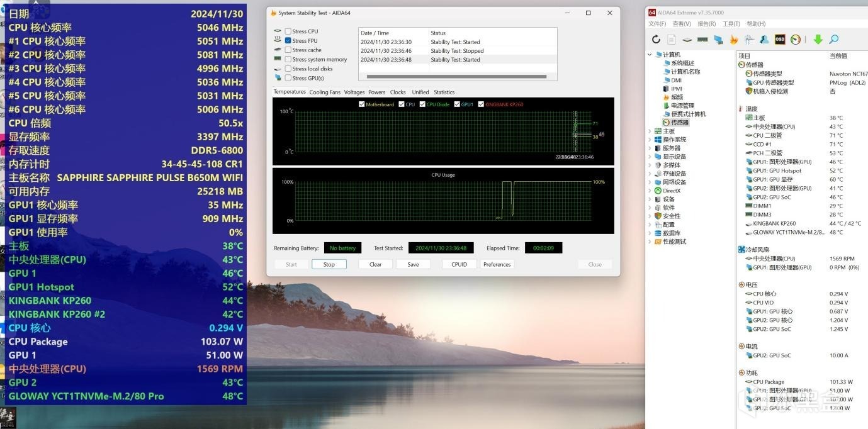This screenshot has height=429, width=868.
Task: Open the CPUID panel toolbar icon
Action: 749,40
